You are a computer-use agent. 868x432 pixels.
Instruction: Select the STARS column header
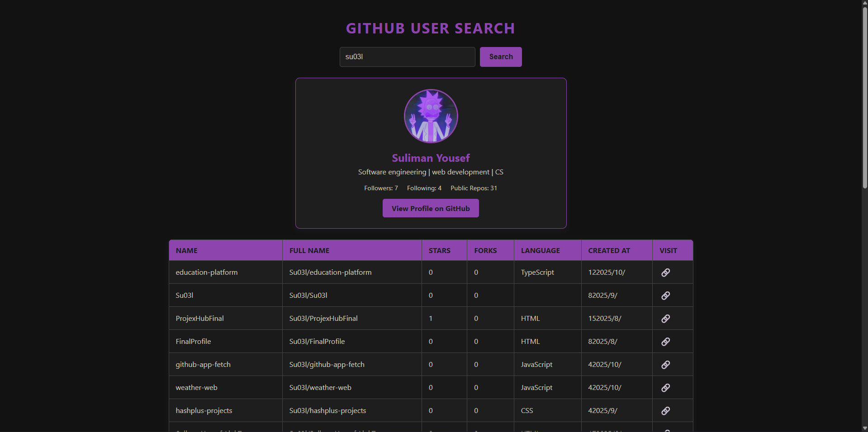click(439, 251)
